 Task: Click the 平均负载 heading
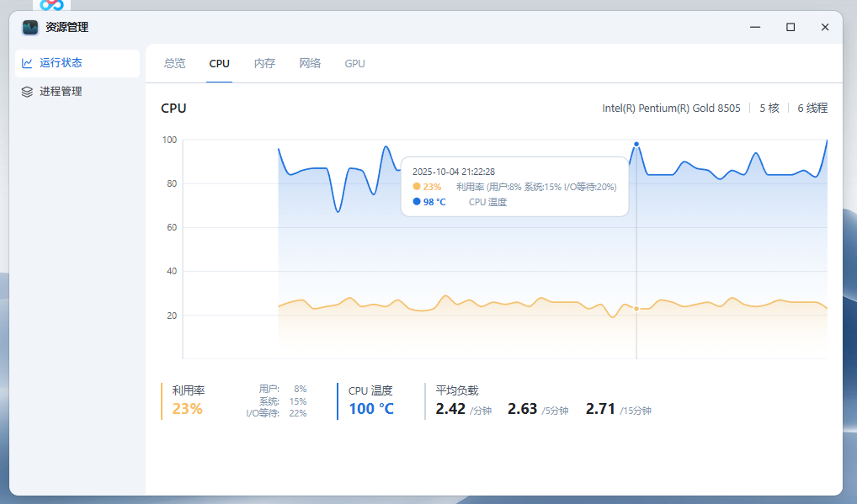tap(457, 390)
